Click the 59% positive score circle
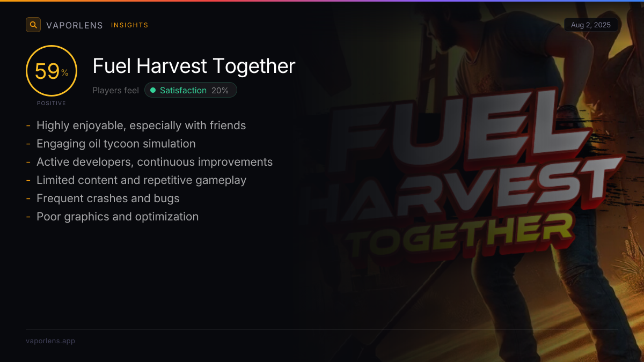Viewport: 644px width, 362px height. (52, 71)
